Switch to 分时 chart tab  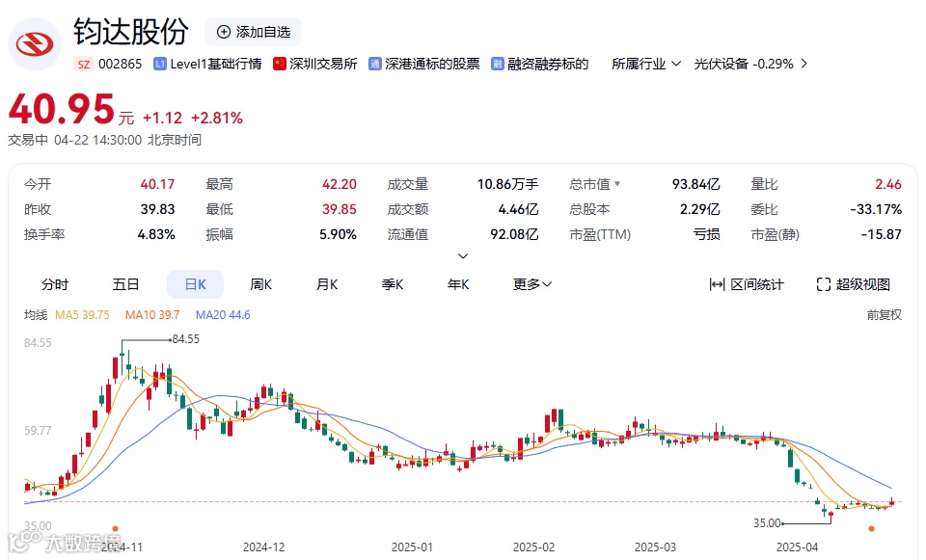(x=55, y=284)
